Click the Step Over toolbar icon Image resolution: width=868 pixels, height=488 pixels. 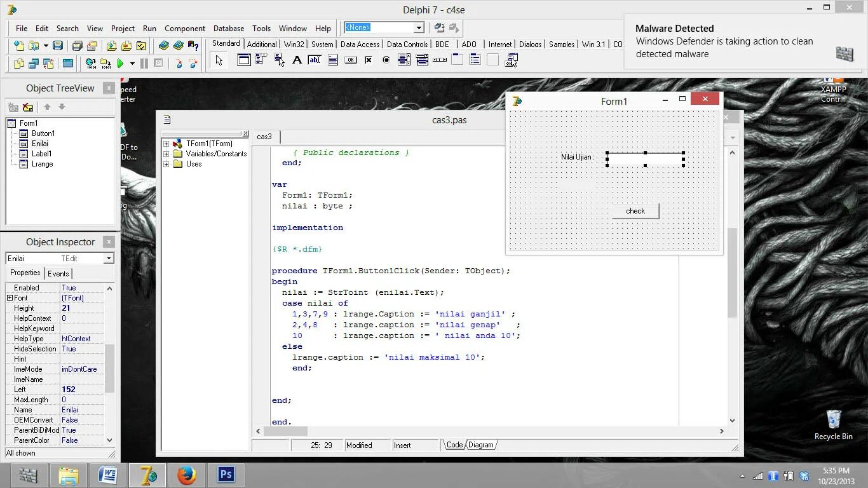194,63
